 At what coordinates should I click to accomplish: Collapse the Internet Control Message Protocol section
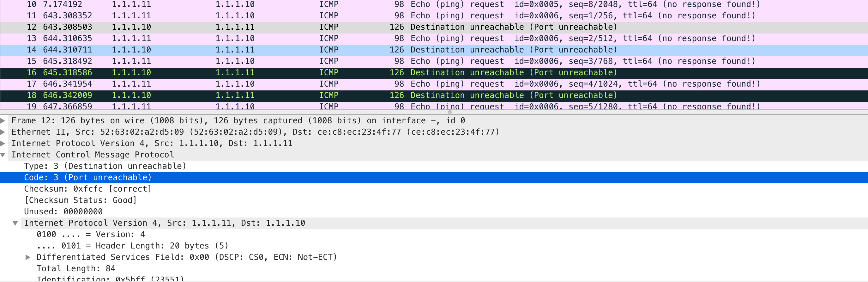tap(3, 155)
